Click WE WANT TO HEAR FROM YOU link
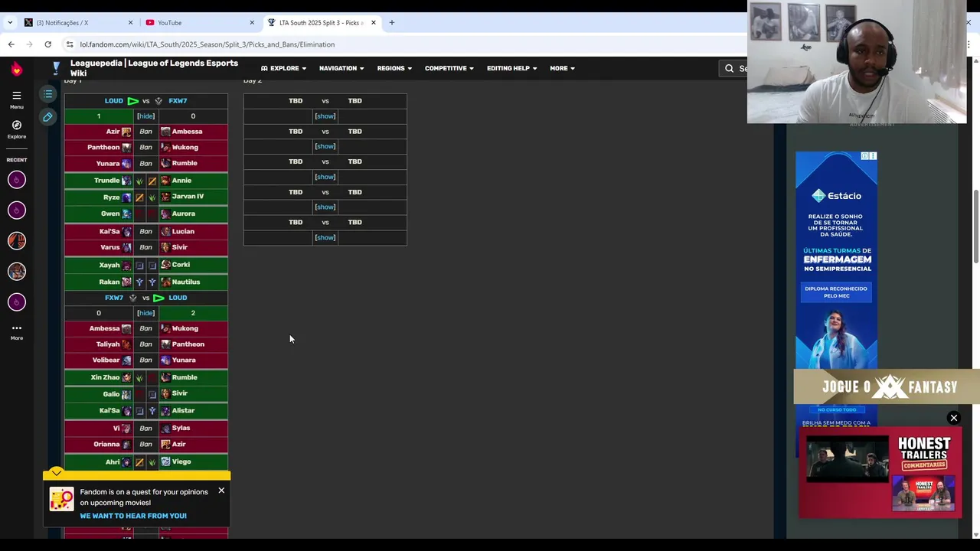 [x=133, y=516]
